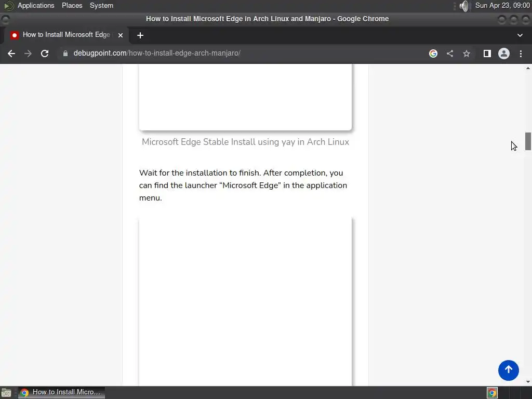Click scrollbar up arrow

click(x=528, y=68)
